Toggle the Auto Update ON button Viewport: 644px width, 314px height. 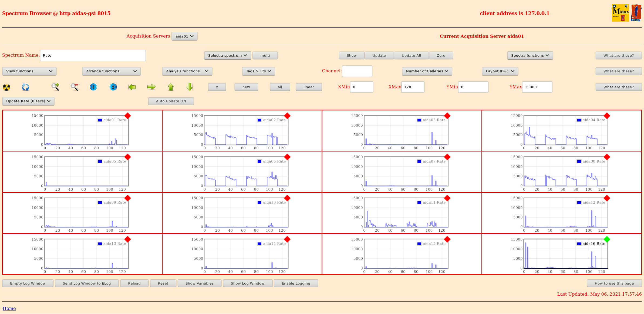pyautogui.click(x=171, y=101)
